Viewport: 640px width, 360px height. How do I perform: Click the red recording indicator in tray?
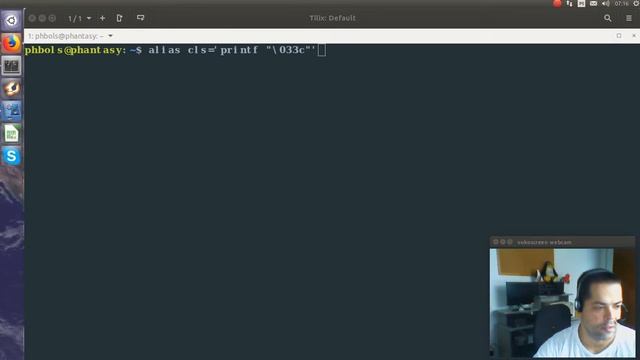point(557,4)
